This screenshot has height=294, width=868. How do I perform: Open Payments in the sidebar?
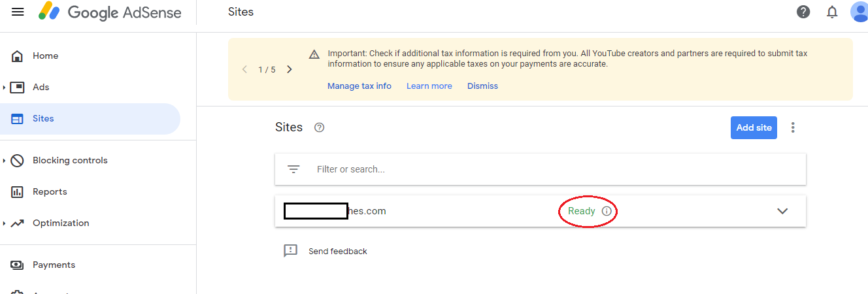click(54, 265)
